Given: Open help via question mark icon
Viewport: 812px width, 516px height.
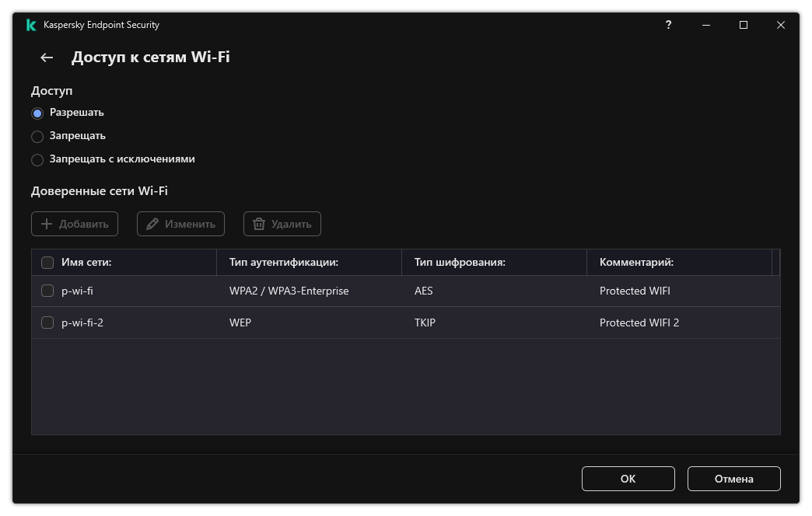Looking at the screenshot, I should point(668,25).
